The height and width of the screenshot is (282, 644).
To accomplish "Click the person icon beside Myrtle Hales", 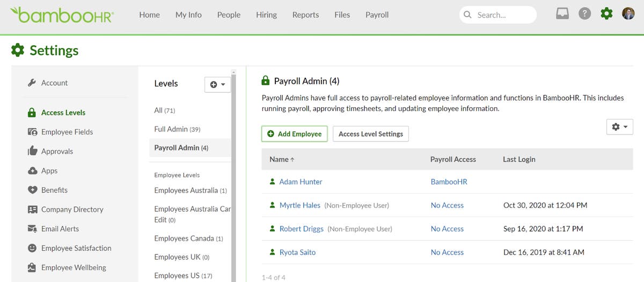I will point(272,205).
